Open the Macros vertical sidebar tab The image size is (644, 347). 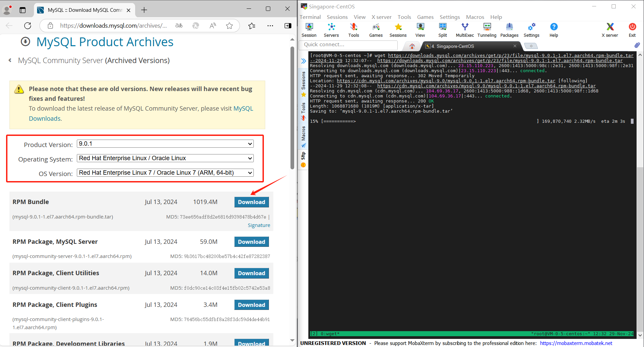[303, 137]
